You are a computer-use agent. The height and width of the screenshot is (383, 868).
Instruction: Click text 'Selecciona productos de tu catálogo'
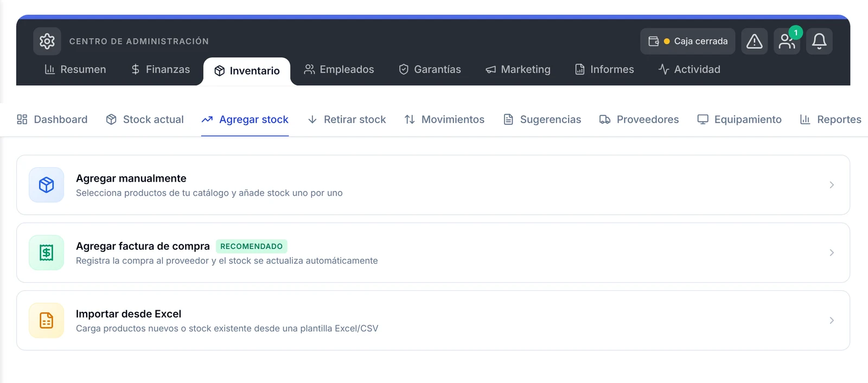tap(152, 193)
